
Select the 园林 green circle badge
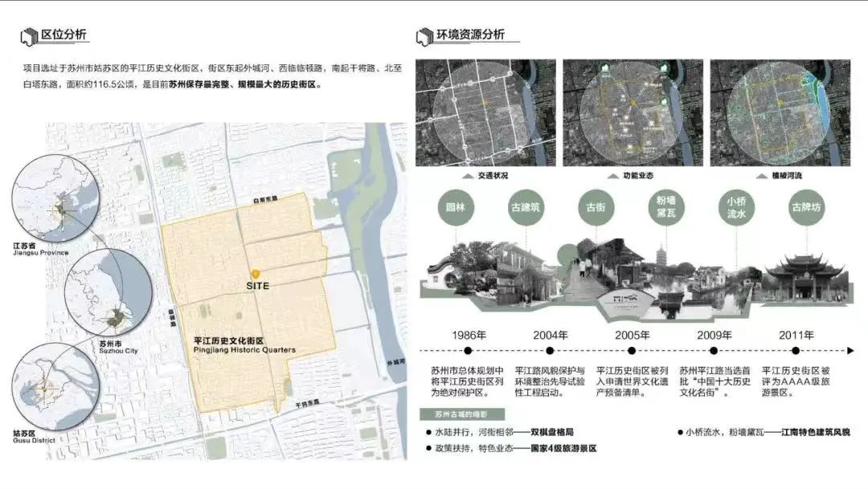point(457,207)
